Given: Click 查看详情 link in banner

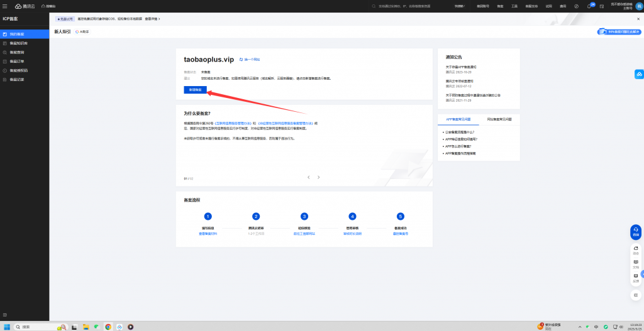Looking at the screenshot, I should [x=152, y=19].
